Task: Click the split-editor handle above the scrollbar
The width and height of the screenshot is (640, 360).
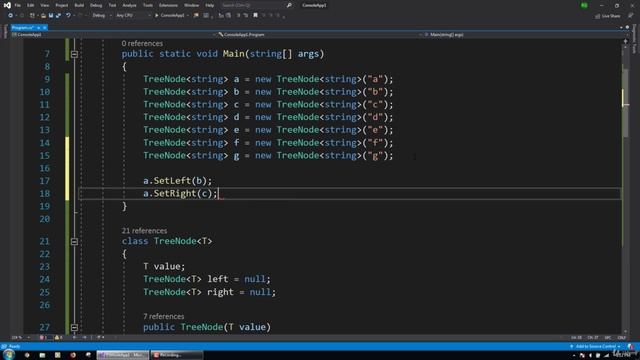Action: click(x=625, y=41)
